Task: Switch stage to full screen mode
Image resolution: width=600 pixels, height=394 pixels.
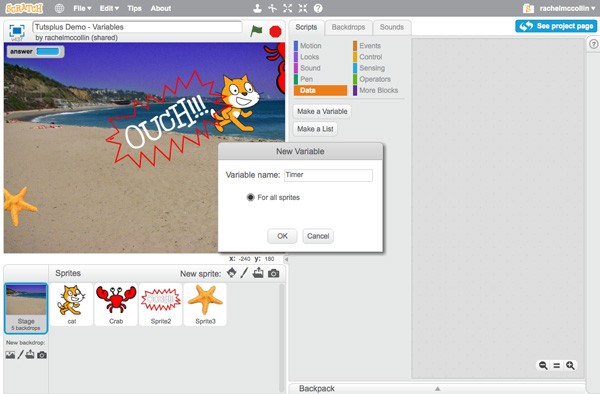Action: 17,31
